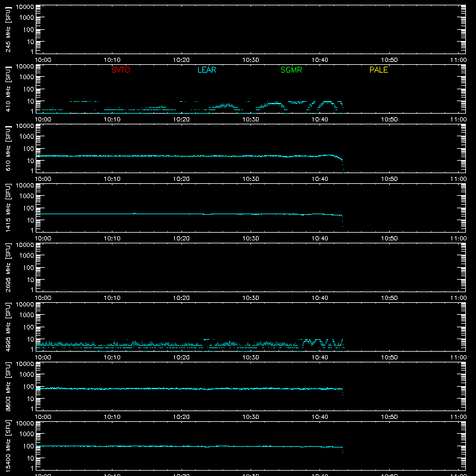Click the 1000 tick of 610 MHz panel
The image size is (476, 476).
point(27,137)
